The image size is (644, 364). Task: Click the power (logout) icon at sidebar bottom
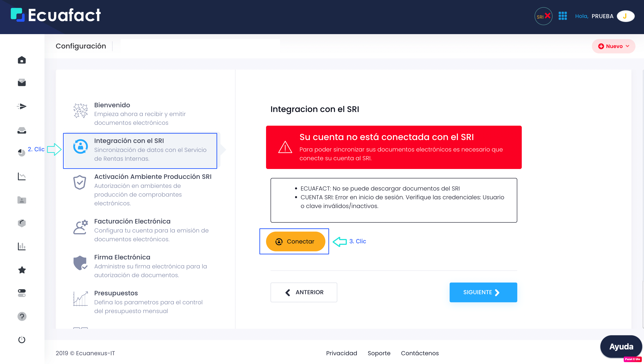tap(22, 340)
